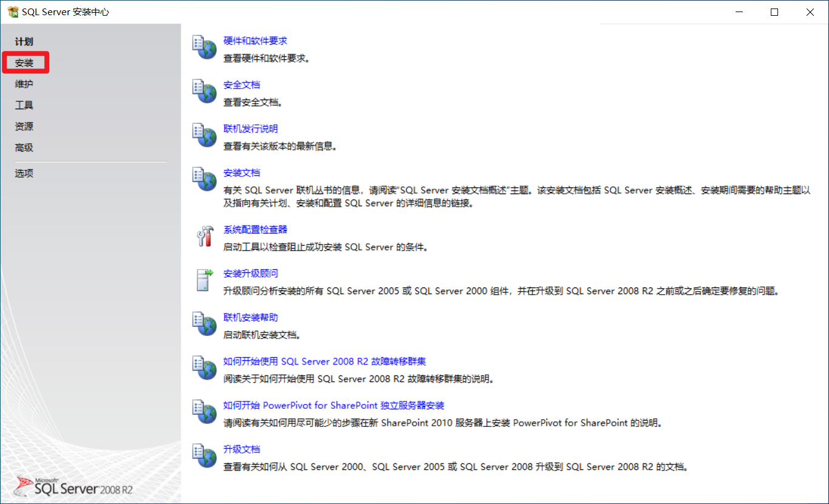Switch to the 高级 section

(24, 148)
